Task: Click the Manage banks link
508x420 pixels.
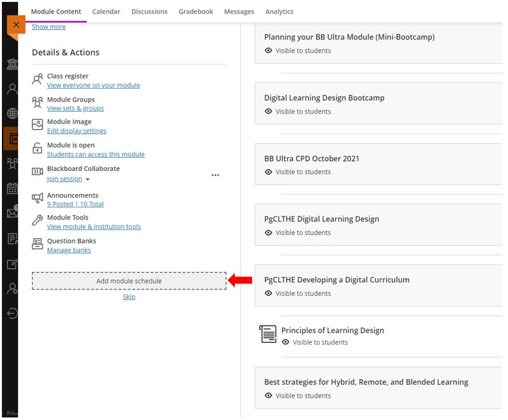Action: (x=69, y=250)
